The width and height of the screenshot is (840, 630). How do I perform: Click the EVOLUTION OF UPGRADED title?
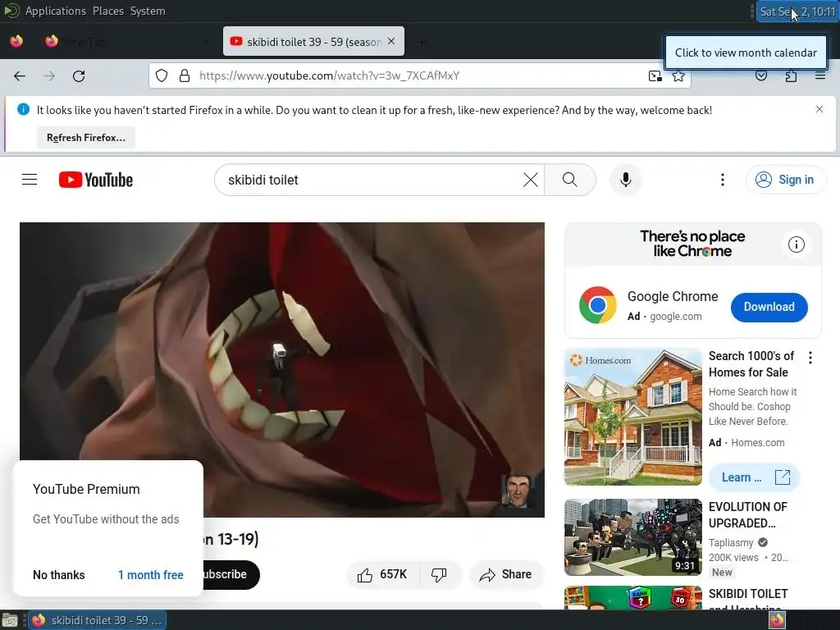pyautogui.click(x=748, y=515)
